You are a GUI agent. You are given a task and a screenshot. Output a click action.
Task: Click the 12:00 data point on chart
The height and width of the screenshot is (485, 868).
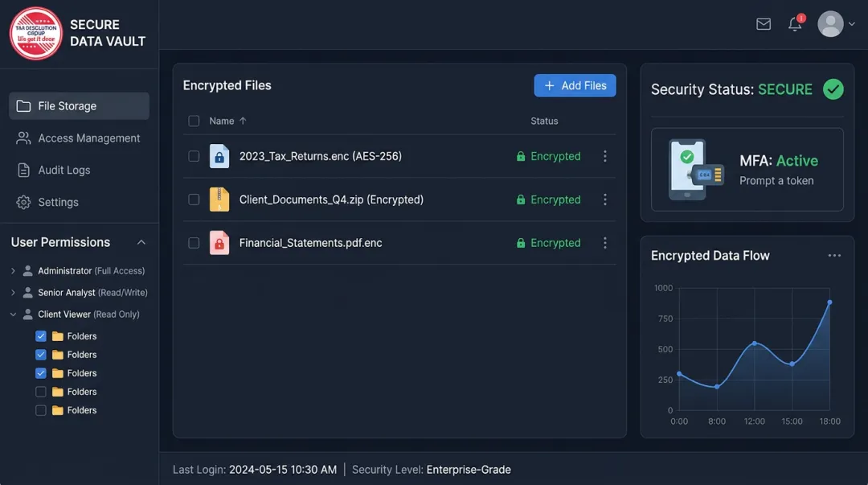pyautogui.click(x=755, y=343)
